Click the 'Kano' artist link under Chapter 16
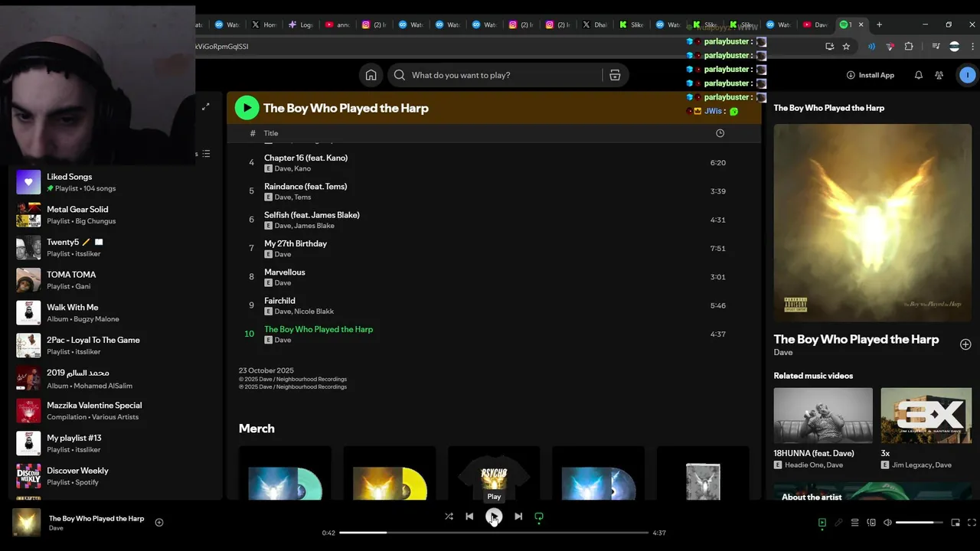This screenshot has width=980, height=551. (302, 168)
